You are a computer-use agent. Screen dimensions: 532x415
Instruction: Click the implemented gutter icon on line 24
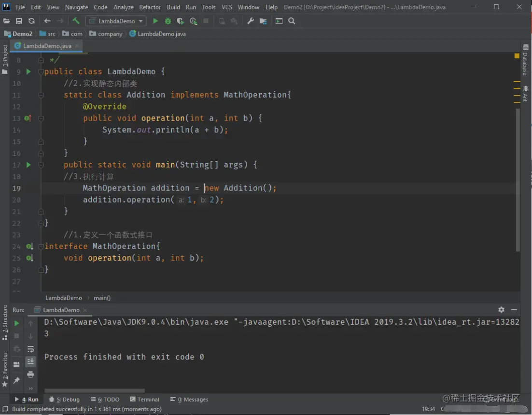pos(29,247)
